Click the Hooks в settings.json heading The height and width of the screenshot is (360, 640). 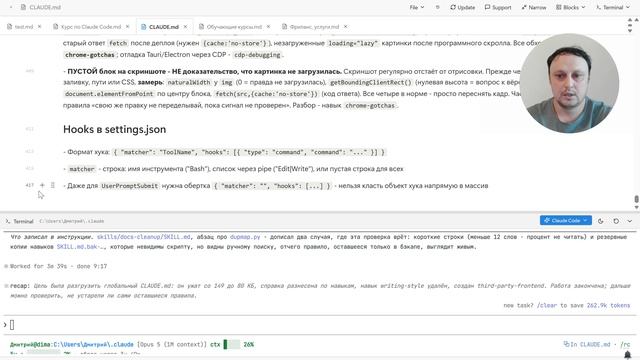(x=114, y=129)
